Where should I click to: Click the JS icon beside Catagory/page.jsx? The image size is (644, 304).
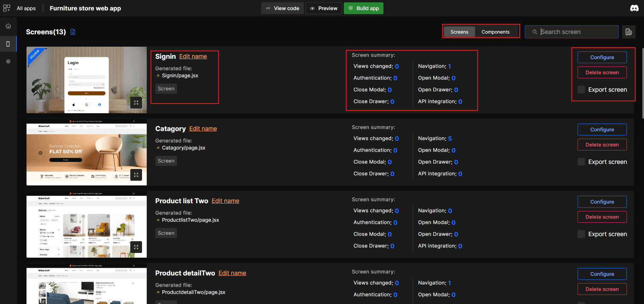click(x=158, y=148)
